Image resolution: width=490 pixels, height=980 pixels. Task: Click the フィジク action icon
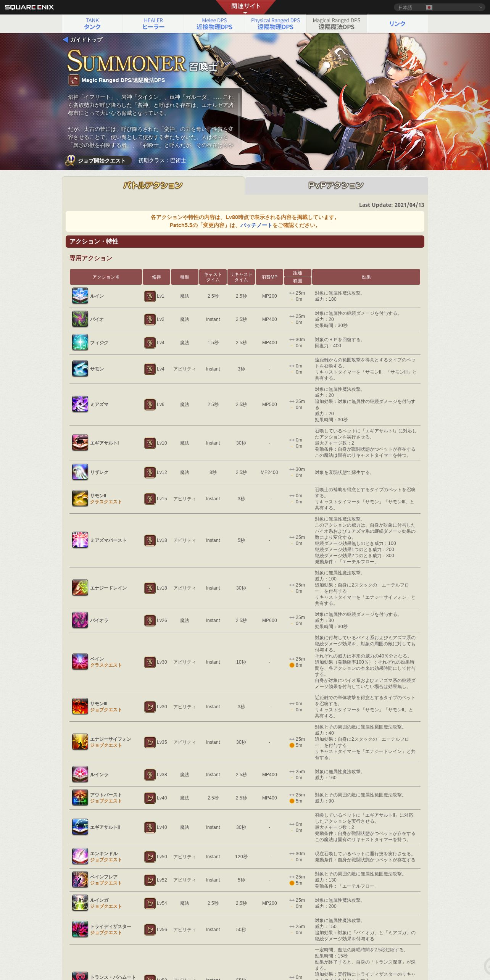pyautogui.click(x=80, y=342)
